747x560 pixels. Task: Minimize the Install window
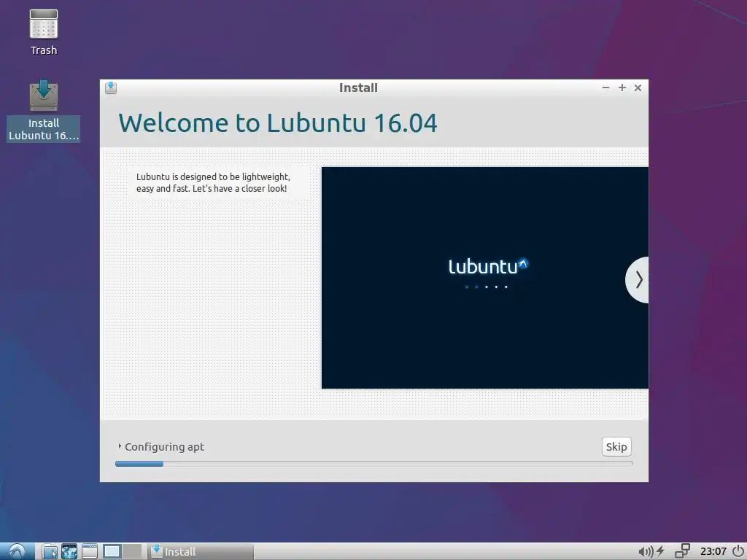[605, 87]
